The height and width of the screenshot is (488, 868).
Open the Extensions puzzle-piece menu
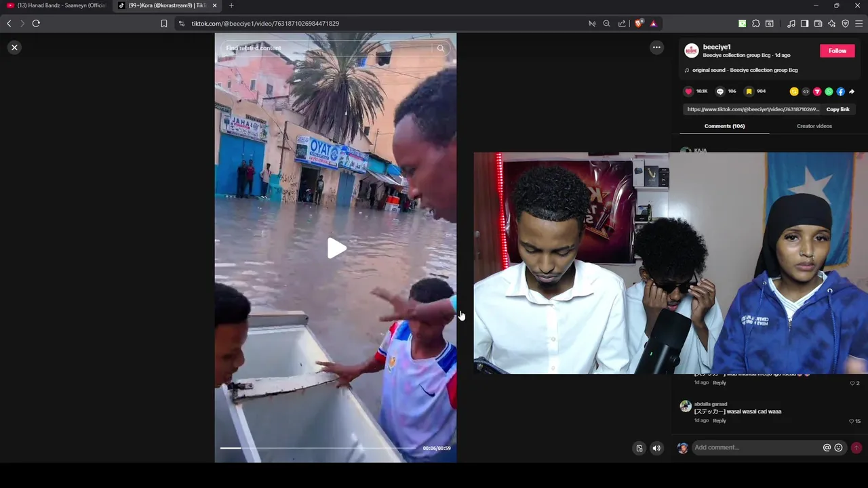click(x=756, y=24)
